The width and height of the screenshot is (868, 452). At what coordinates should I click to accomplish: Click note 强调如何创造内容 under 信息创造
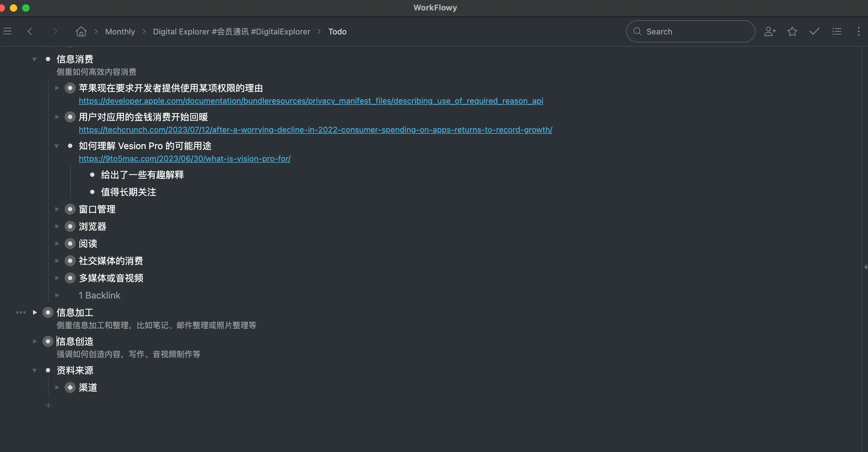pos(128,354)
